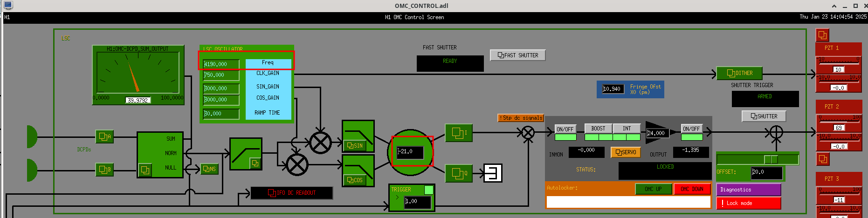Open the Q signal related display

tap(459, 173)
